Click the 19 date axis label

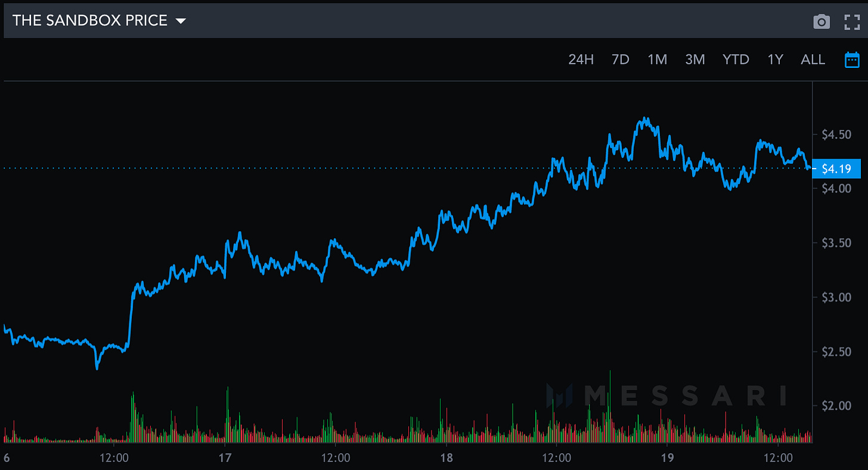667,458
